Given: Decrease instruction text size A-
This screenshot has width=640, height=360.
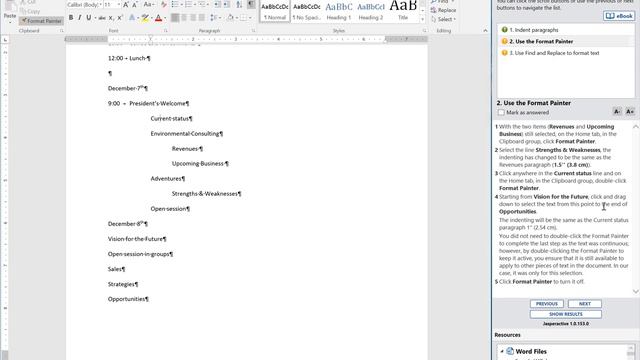Looking at the screenshot, I should (617, 111).
